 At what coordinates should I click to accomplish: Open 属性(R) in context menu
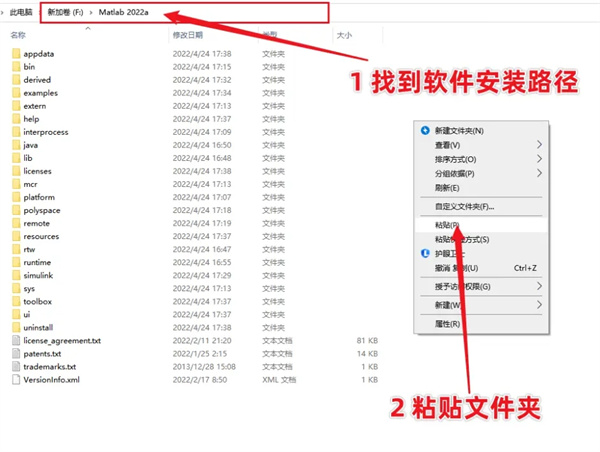[x=447, y=324]
